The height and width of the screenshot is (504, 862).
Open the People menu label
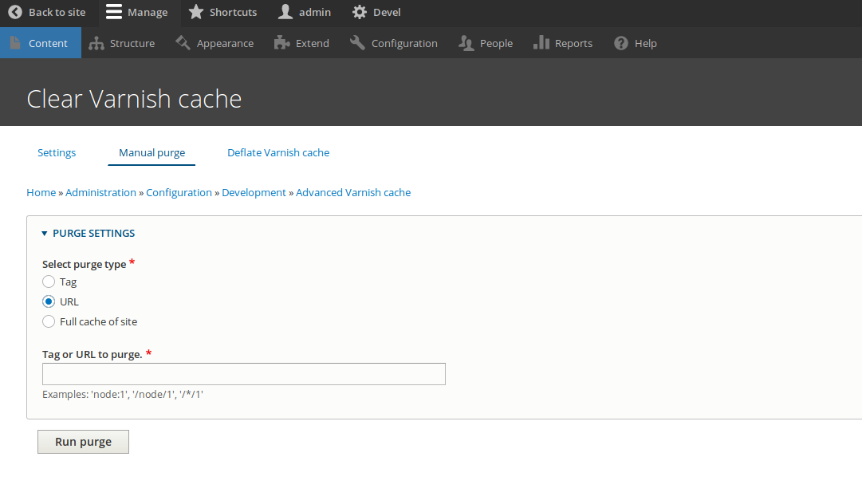(x=497, y=43)
